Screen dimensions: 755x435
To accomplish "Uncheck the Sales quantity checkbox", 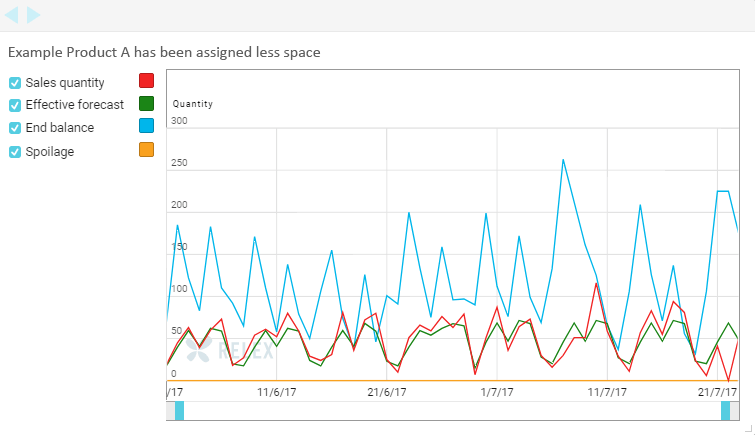I will click(x=15, y=83).
